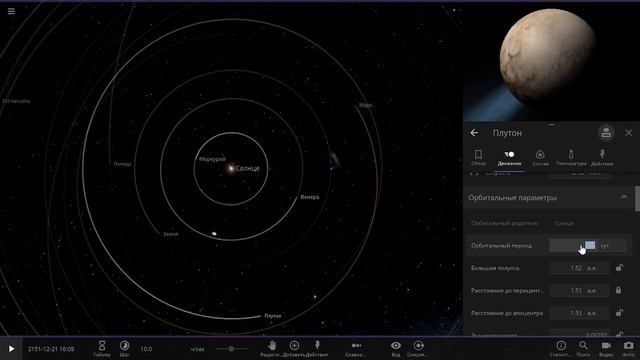Click the properties panel vertical scrollbar
The height and width of the screenshot is (360, 640).
[x=637, y=199]
